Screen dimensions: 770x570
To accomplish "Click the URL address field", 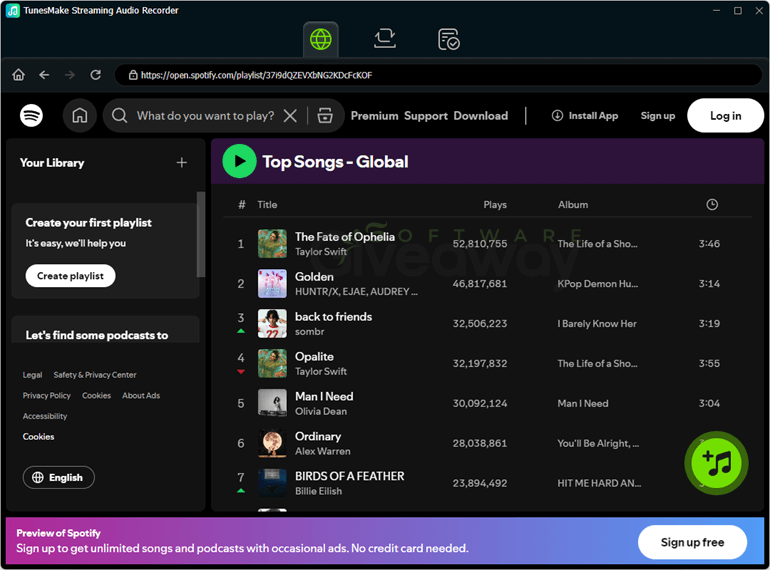I will pyautogui.click(x=438, y=75).
